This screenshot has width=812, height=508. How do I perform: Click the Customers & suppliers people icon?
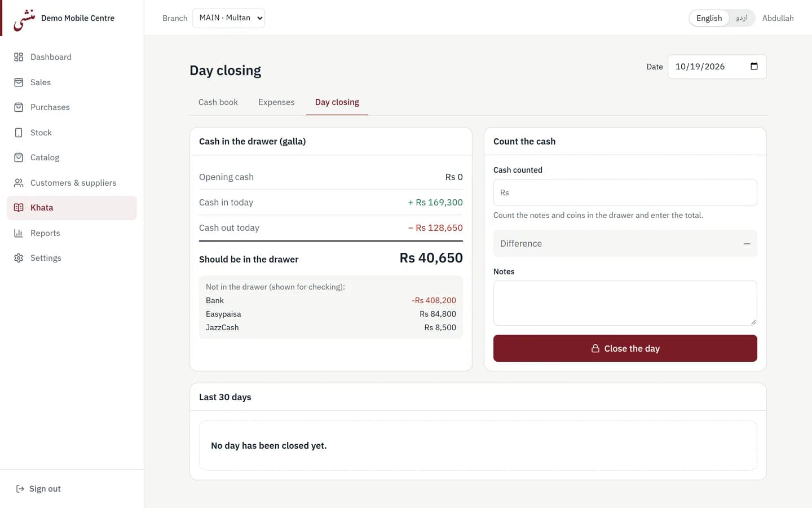point(19,183)
